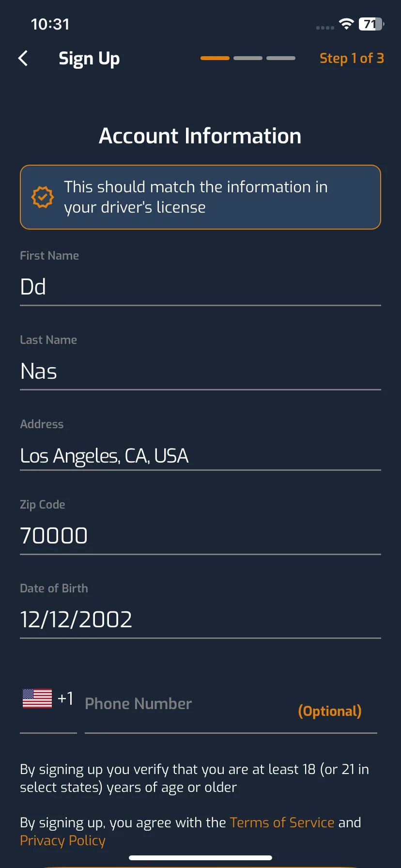Image resolution: width=401 pixels, height=868 pixels.
Task: Tap the Step 1 of 3 label
Action: point(352,58)
